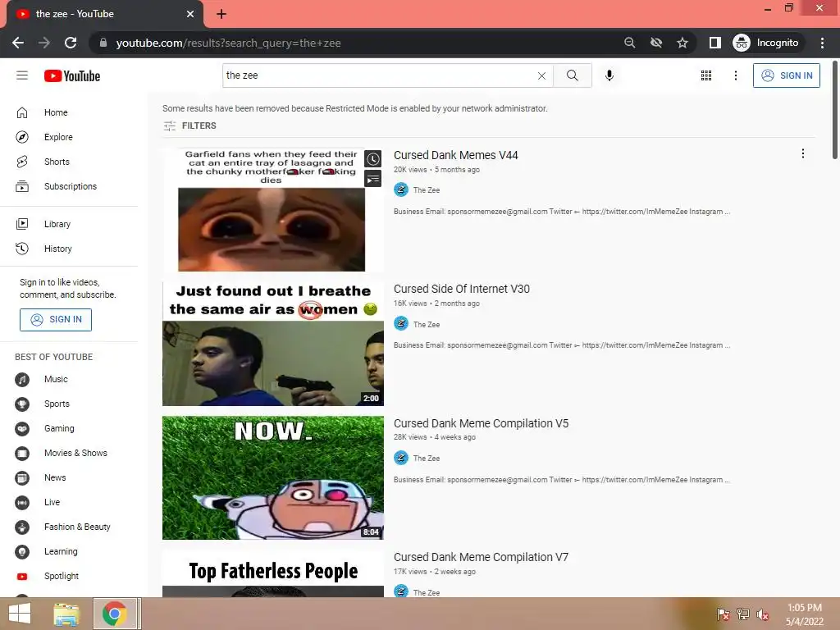Go to Home in the sidebar

tap(56, 112)
